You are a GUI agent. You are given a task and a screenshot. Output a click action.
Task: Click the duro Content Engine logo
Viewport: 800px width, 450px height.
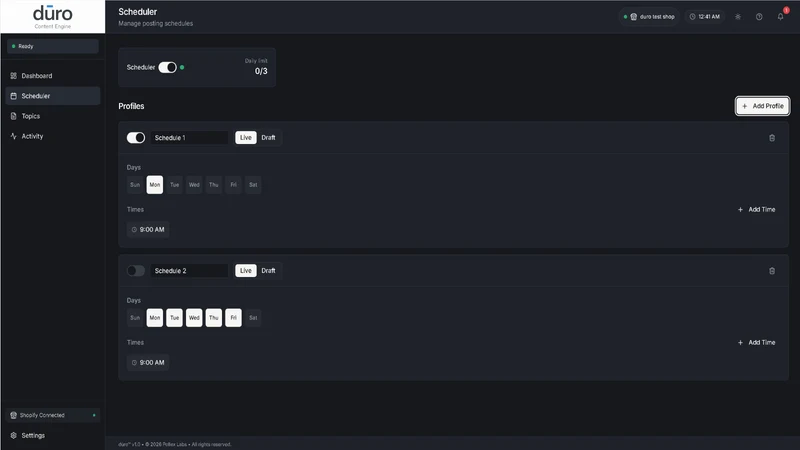tap(53, 17)
